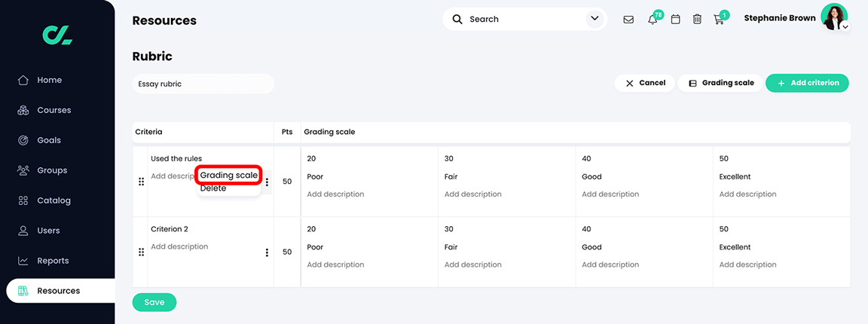Select Grading scale in the context menu
Screen dimensions: 868x324
tap(228, 175)
